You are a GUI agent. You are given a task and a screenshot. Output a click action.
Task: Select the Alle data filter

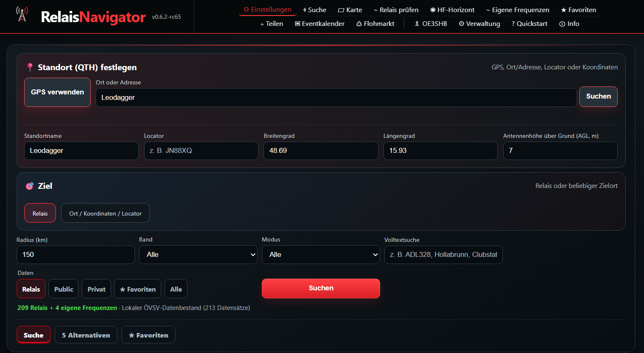pos(176,289)
